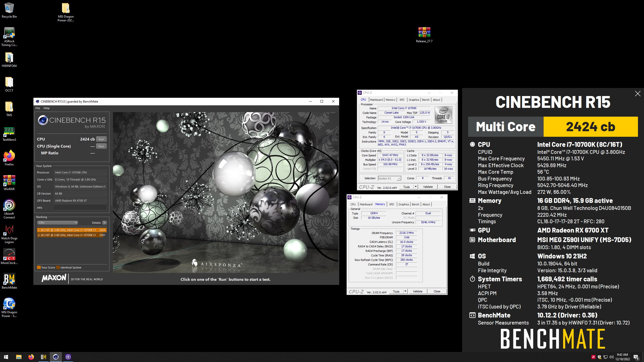Image resolution: width=644 pixels, height=362 pixels.
Task: Open the OCCT folder icon
Action: (x=9, y=84)
